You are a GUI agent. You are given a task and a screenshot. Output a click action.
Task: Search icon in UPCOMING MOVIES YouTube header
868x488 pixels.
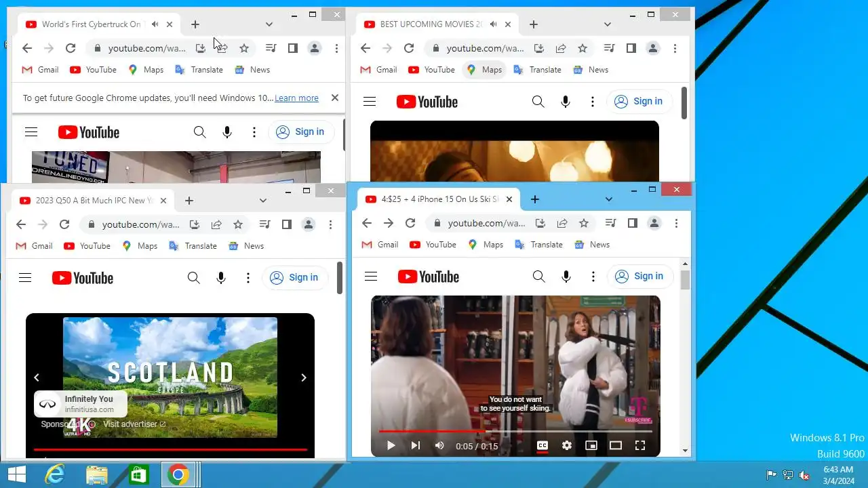click(x=538, y=102)
